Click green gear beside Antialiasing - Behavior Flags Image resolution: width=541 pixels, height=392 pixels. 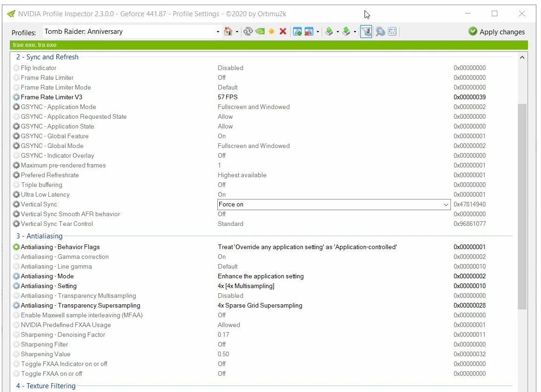16,247
